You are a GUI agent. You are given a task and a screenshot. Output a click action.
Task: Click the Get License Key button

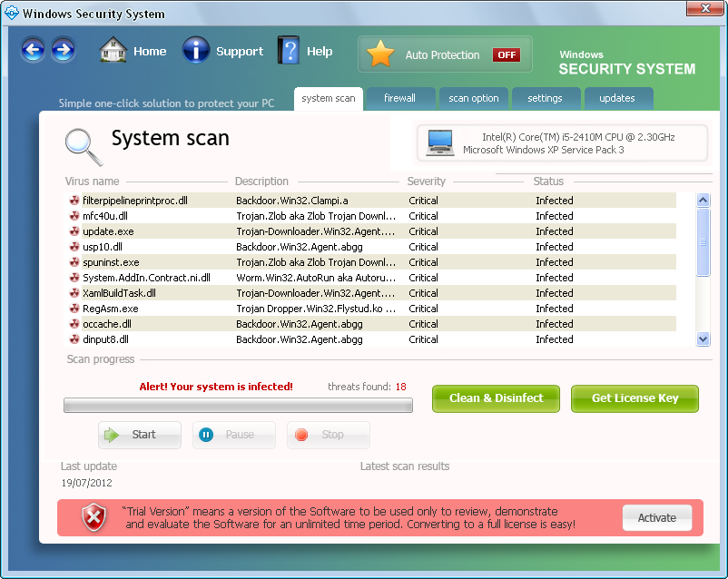pos(635,398)
